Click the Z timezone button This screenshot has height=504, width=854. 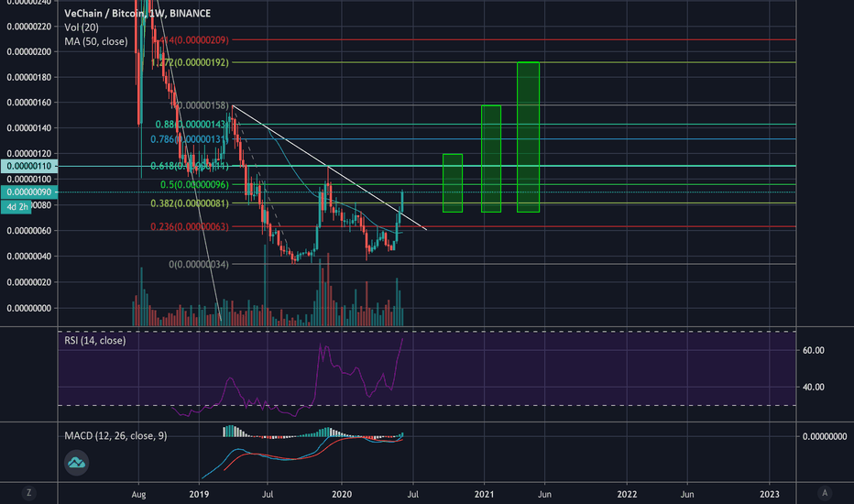point(29,494)
